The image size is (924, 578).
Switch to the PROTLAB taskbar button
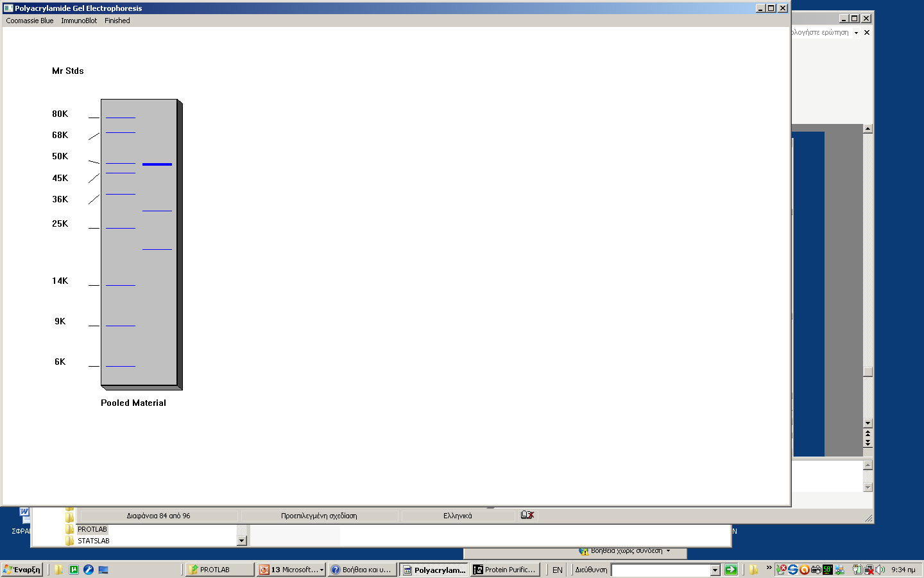pyautogui.click(x=219, y=570)
